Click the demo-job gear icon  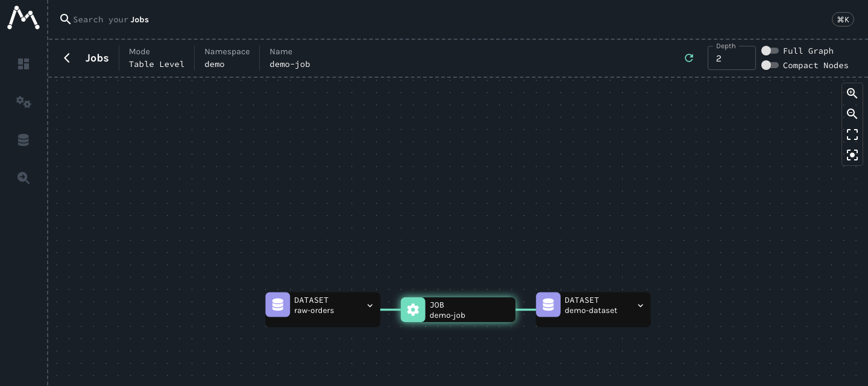(x=413, y=310)
